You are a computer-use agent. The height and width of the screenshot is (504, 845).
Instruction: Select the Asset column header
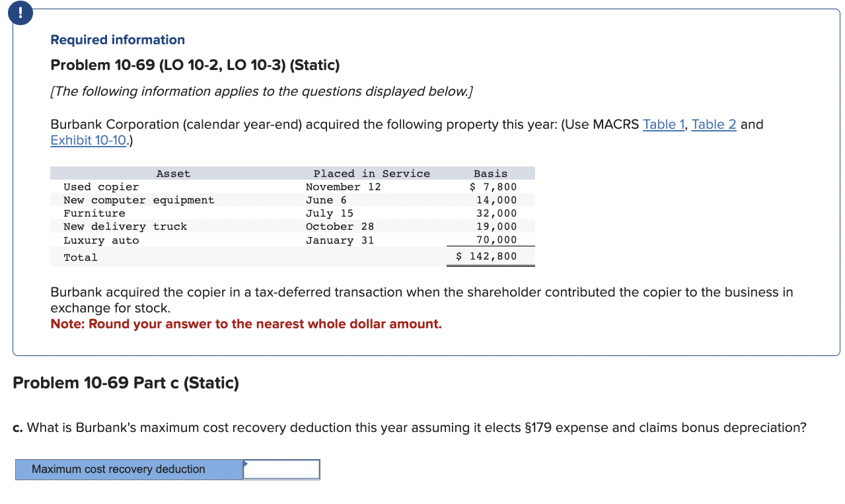pos(173,173)
